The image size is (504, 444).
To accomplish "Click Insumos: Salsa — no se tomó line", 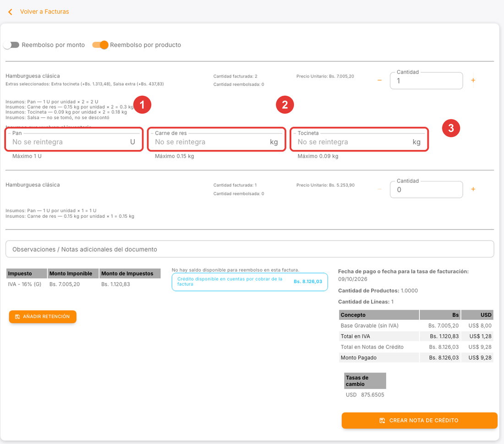I will 57,118.
